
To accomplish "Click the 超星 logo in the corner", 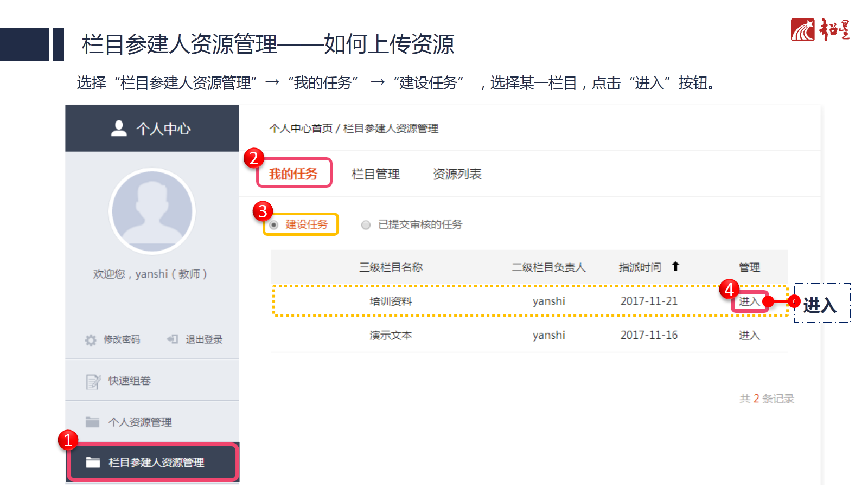I will click(x=820, y=30).
